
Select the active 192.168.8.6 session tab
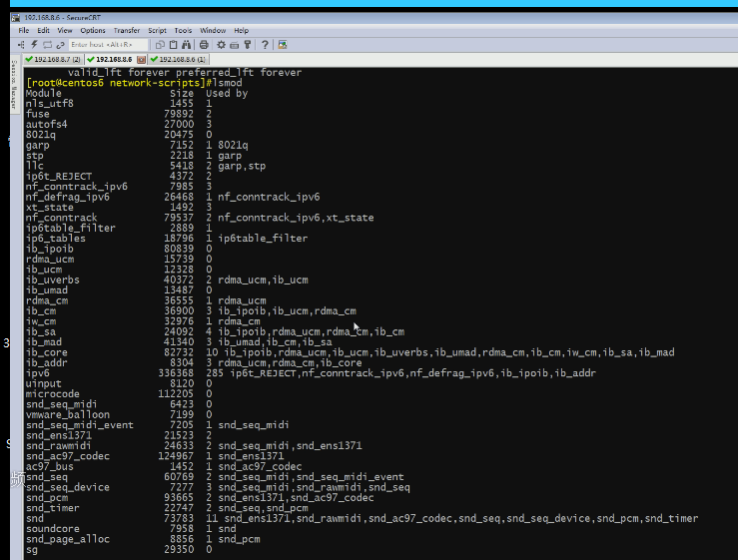[x=112, y=59]
